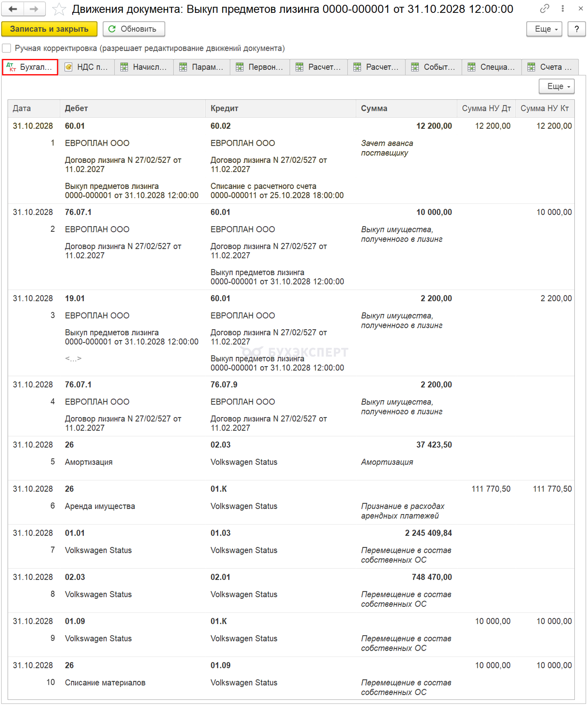Click Признание в расходах арендных платежей text
The image size is (588, 705).
tap(403, 511)
